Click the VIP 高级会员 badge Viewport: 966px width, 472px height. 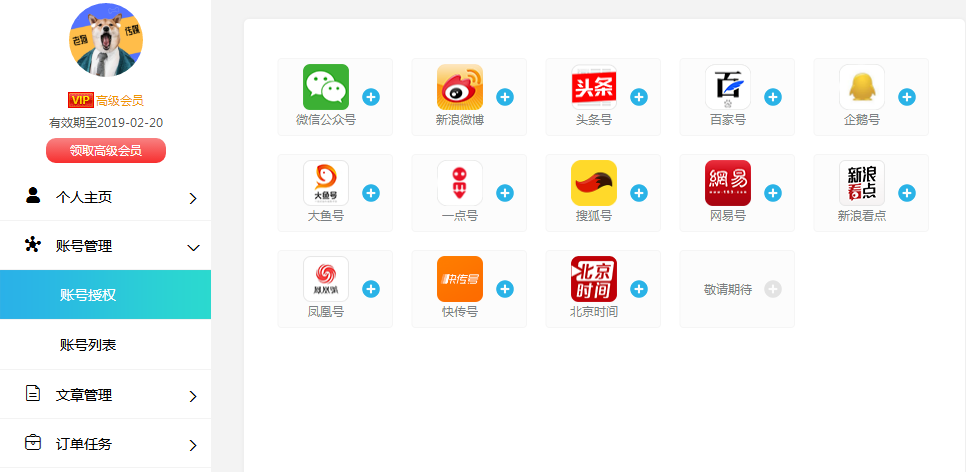tap(106, 100)
